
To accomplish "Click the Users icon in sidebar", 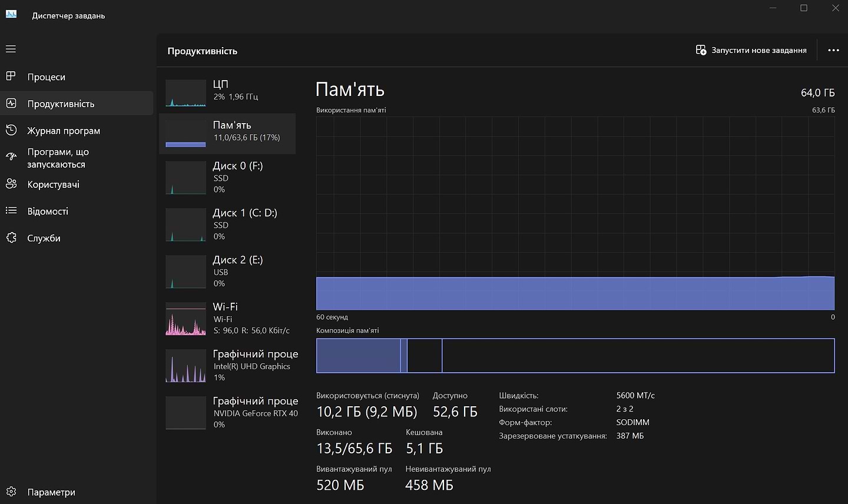I will (x=11, y=184).
